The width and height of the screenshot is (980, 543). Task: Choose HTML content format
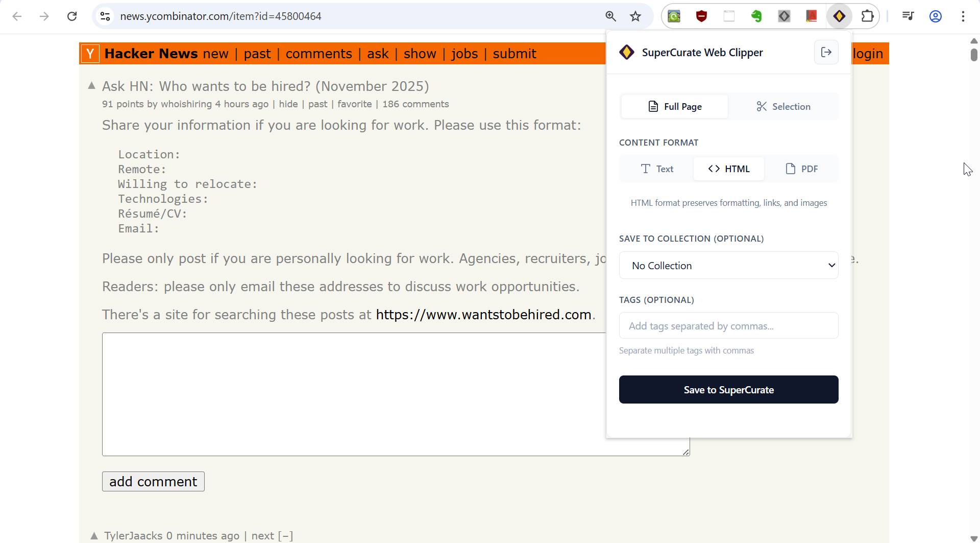click(729, 169)
